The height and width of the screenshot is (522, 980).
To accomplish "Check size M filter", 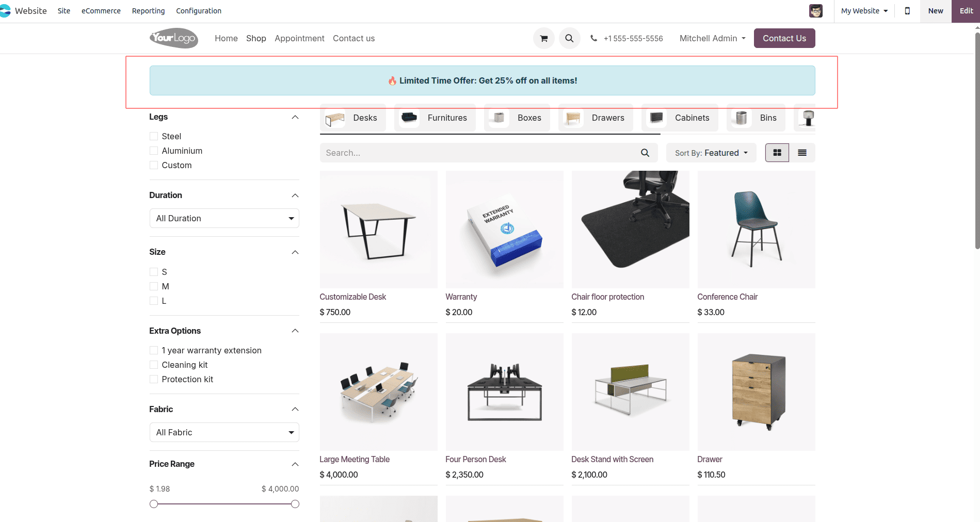I will tap(154, 286).
